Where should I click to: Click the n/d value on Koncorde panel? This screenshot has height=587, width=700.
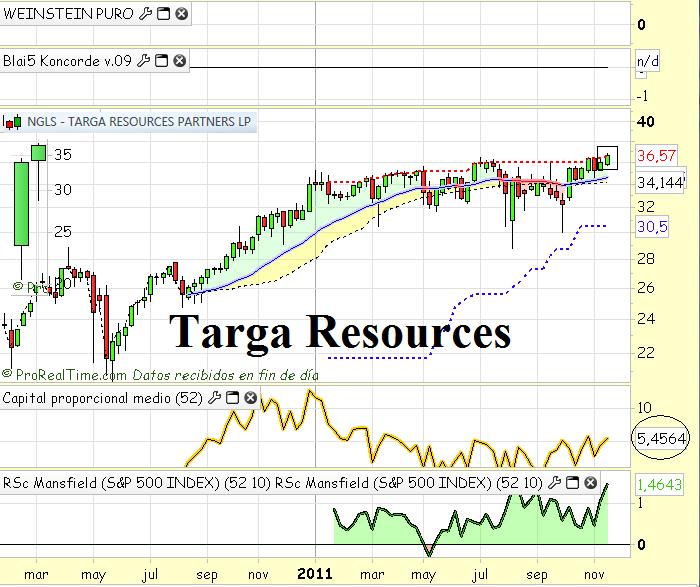[x=647, y=61]
